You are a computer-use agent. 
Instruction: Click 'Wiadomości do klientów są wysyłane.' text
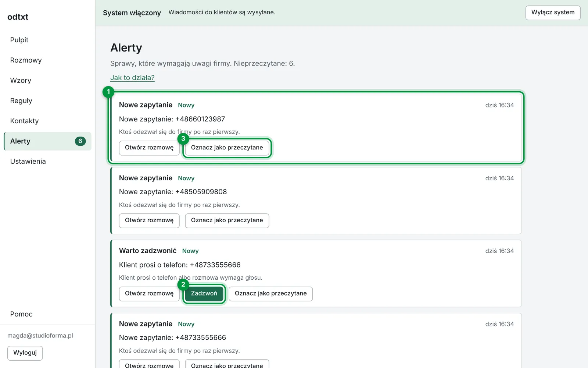222,13
